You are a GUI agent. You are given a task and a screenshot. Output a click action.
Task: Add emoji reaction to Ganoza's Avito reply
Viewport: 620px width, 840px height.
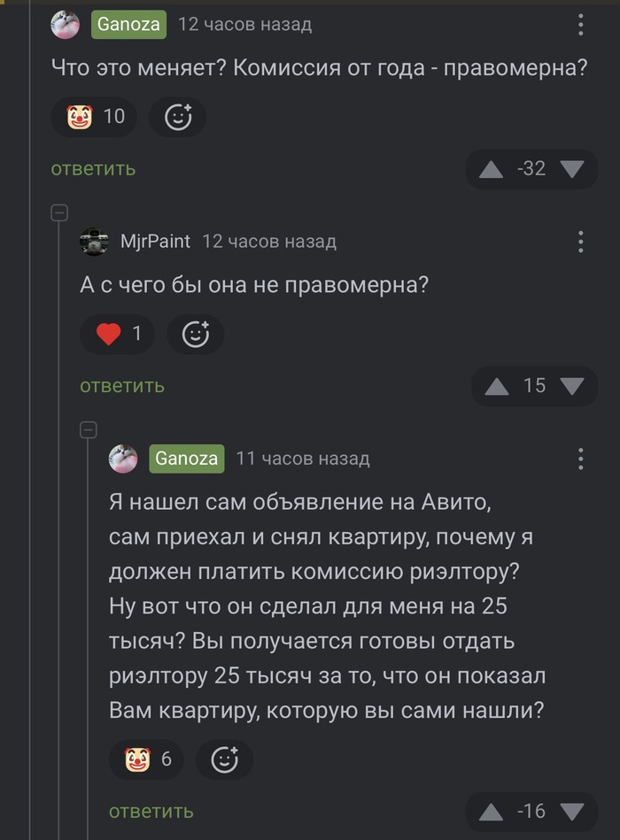point(224,759)
